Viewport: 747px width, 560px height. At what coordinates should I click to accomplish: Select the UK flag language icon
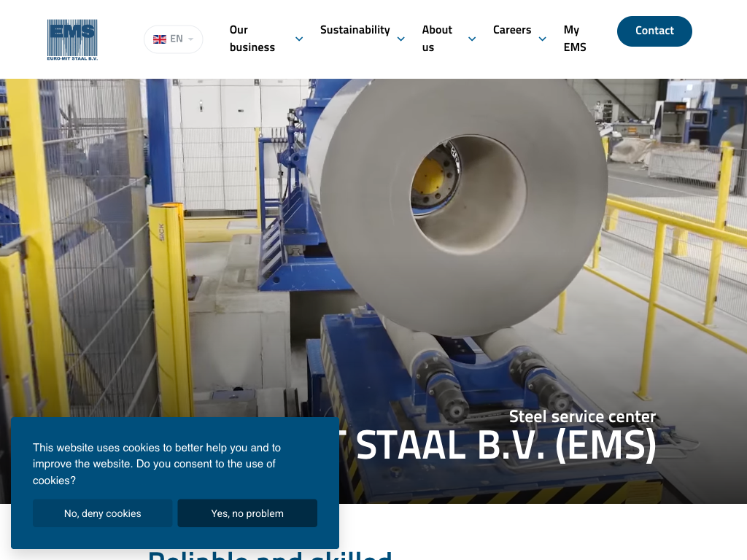pos(160,39)
